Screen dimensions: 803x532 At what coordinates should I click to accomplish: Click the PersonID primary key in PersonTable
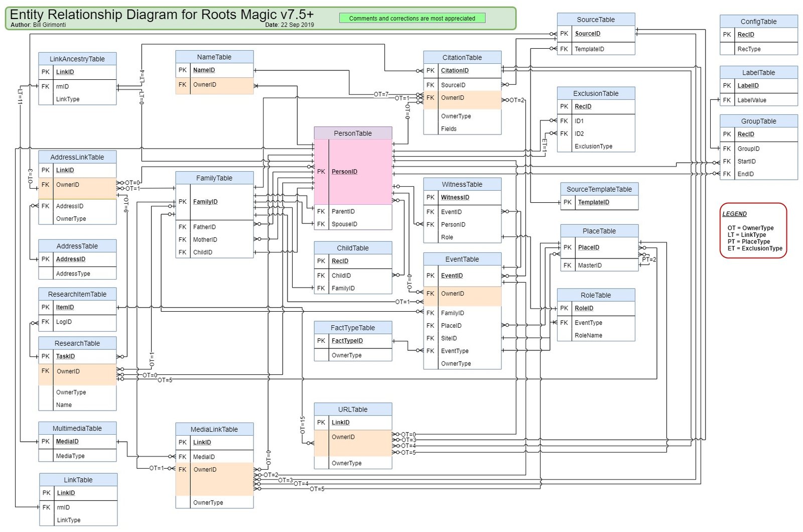[x=344, y=172]
